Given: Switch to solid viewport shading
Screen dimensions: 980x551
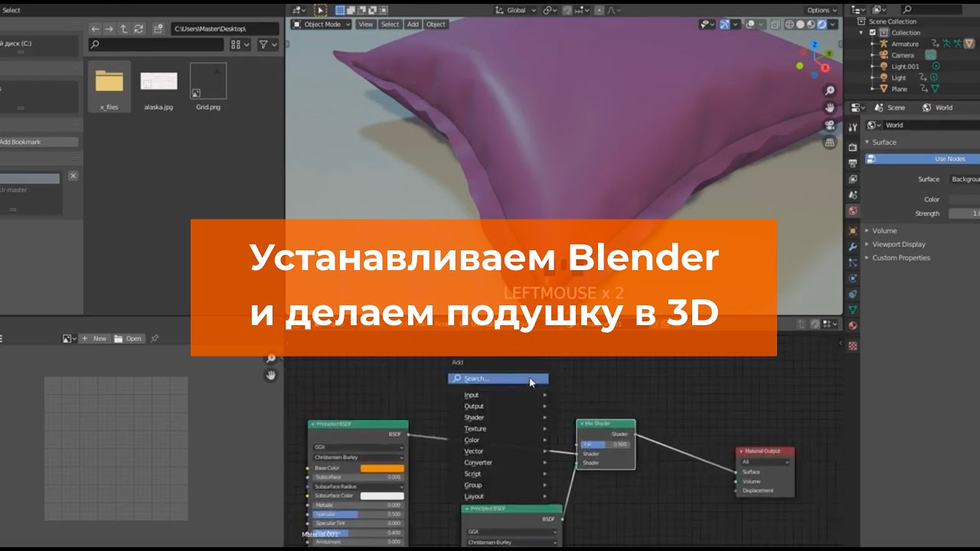Looking at the screenshot, I should pos(801,24).
